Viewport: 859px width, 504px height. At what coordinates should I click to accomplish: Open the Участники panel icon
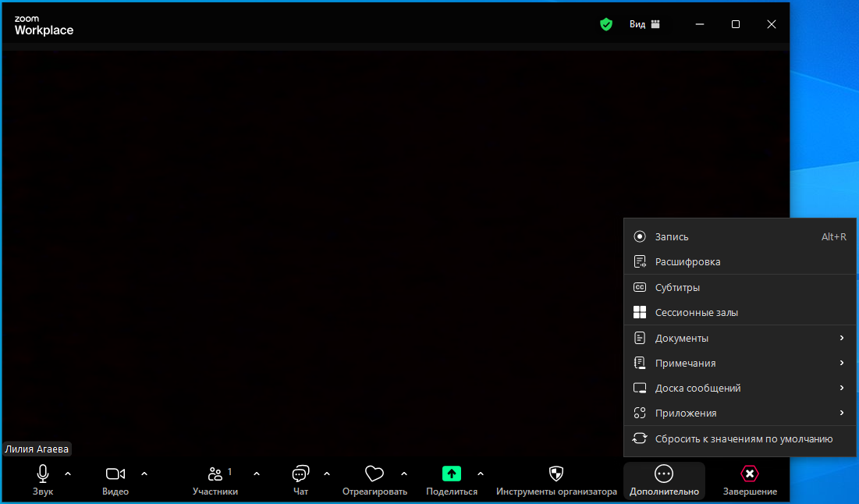coord(215,474)
